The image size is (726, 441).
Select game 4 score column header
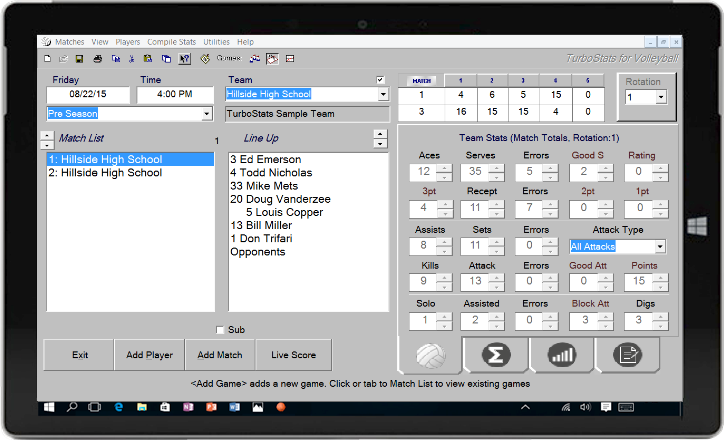point(555,81)
